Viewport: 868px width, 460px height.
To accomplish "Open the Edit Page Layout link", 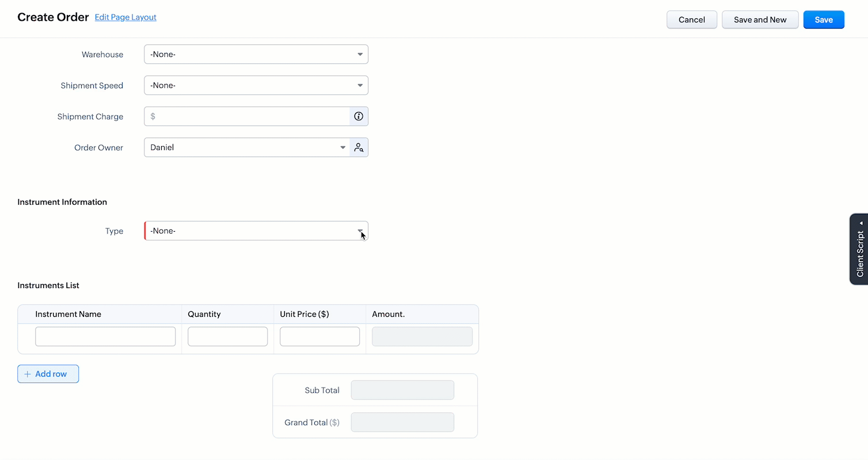I will click(x=125, y=17).
